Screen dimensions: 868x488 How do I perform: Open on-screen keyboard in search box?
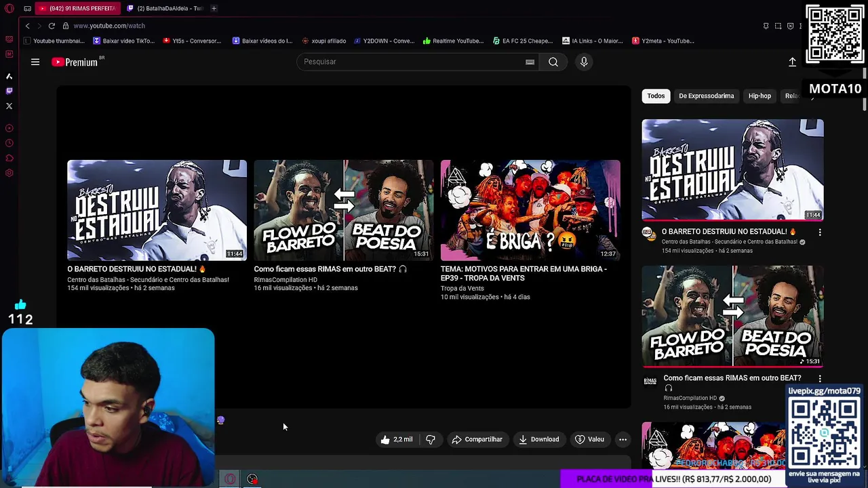530,62
